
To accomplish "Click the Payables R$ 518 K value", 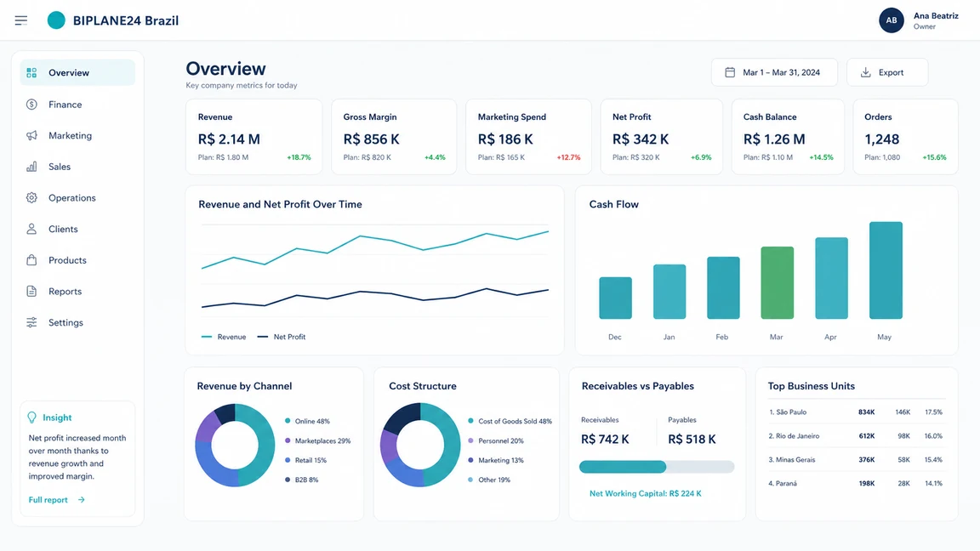I will (x=692, y=439).
